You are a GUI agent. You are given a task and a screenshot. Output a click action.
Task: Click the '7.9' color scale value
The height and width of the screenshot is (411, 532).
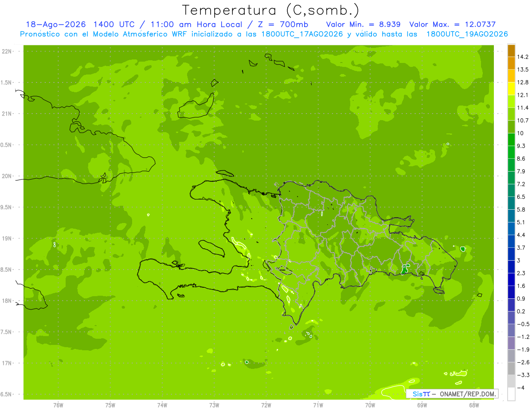[x=521, y=171]
